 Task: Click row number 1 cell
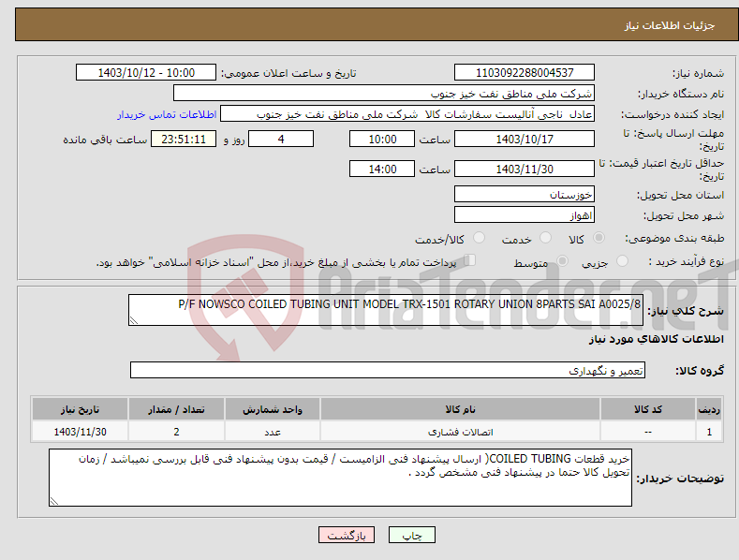pyautogui.click(x=709, y=432)
